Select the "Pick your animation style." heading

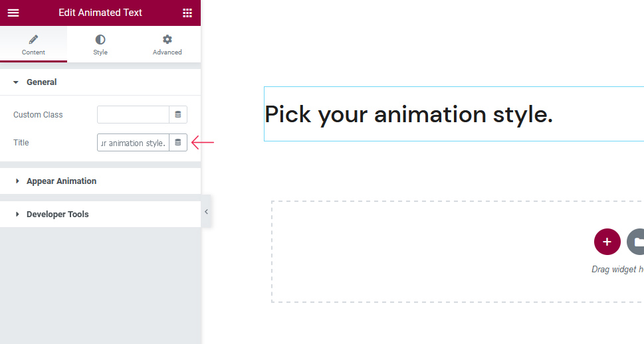point(409,114)
